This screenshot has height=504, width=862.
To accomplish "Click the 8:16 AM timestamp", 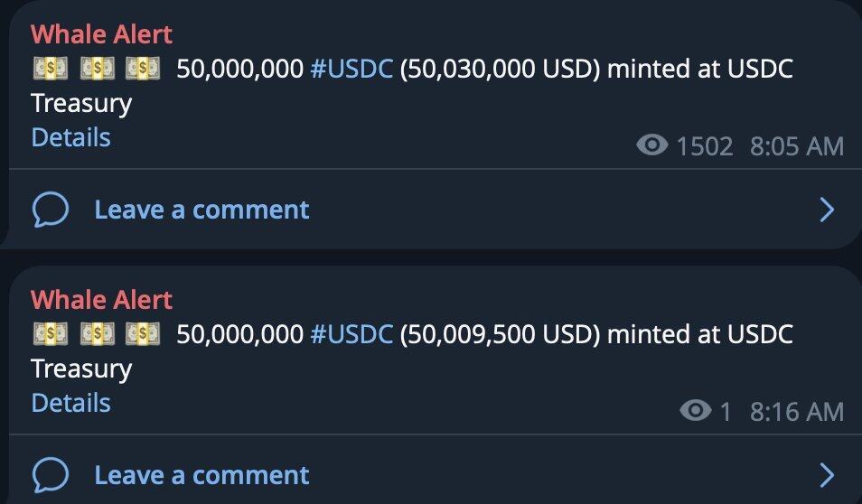I will (x=796, y=412).
